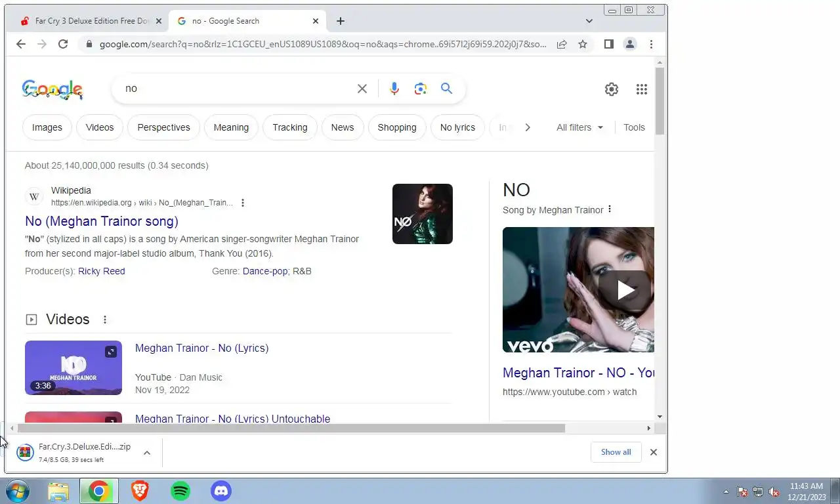Bookmark this tab with the star
This screenshot has width=840, height=504.
[x=583, y=44]
